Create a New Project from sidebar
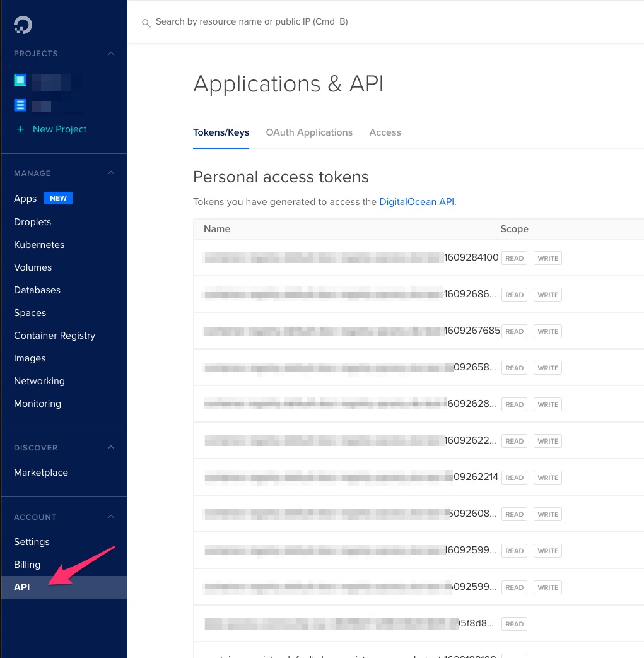Viewport: 644px width, 658px height. point(59,129)
